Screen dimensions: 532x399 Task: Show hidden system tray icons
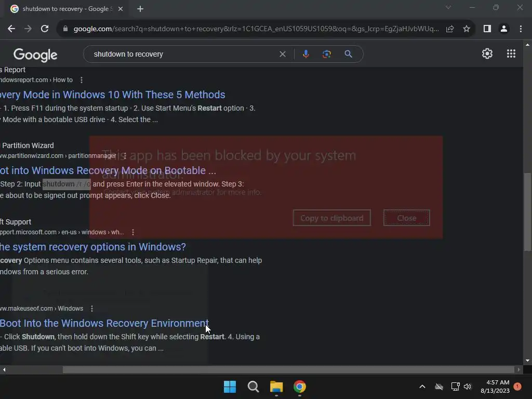[422, 387]
